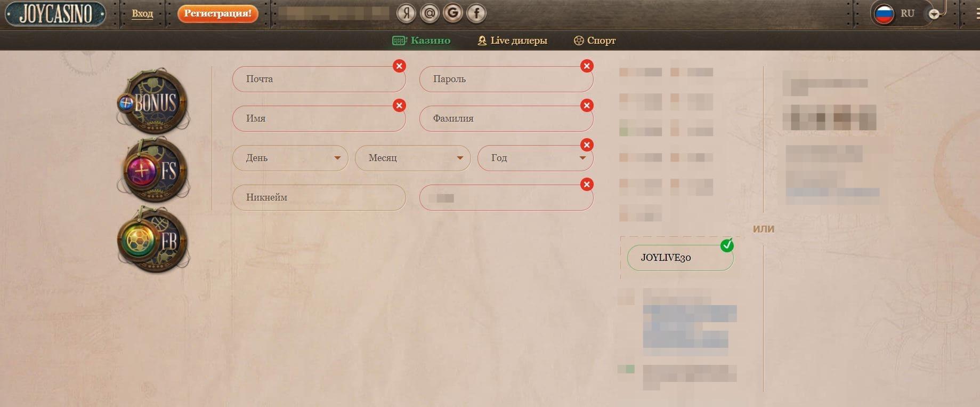980x407 pixels.
Task: Select the BONUS badge icon
Action: pos(153,101)
